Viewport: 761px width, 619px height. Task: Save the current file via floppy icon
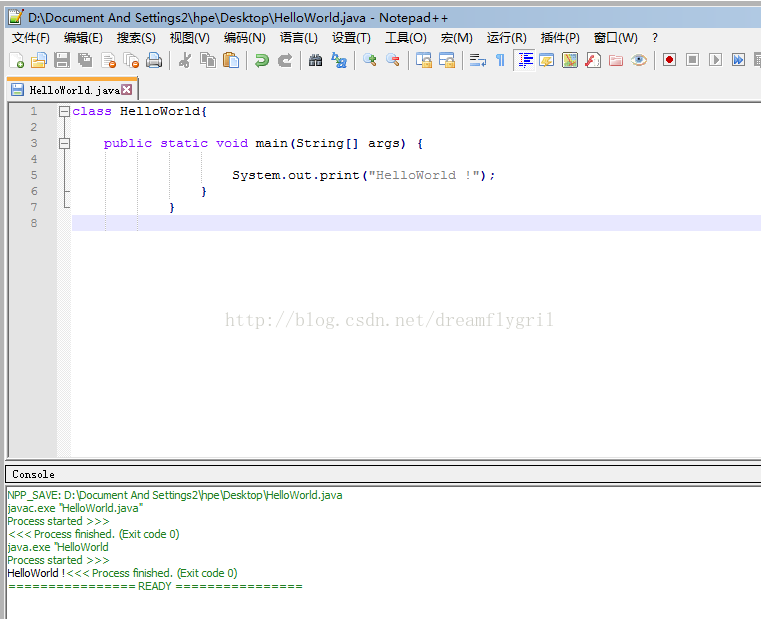(62, 60)
